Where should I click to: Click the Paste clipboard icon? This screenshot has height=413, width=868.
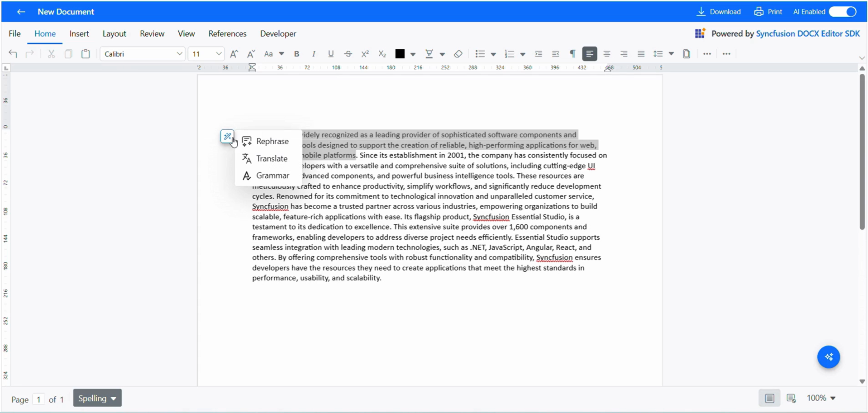pyautogui.click(x=86, y=54)
